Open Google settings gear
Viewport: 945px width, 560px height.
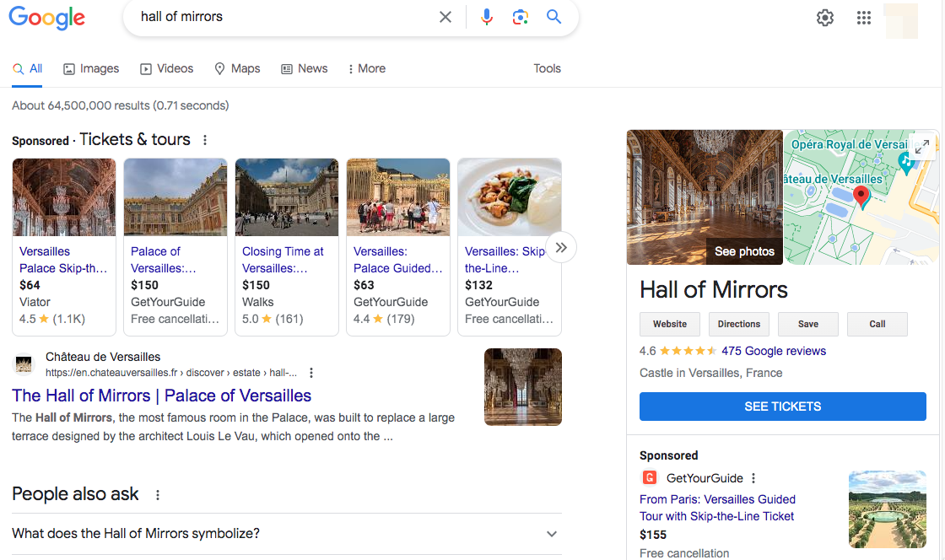click(825, 18)
